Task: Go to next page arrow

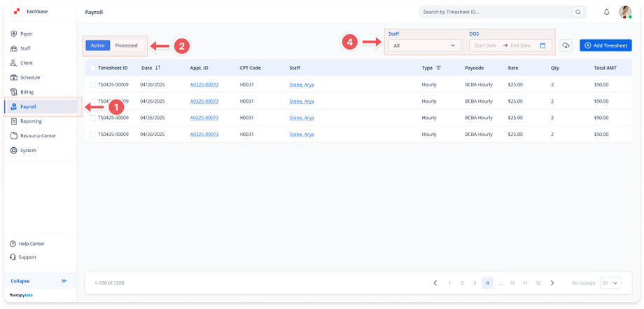Action: point(552,282)
